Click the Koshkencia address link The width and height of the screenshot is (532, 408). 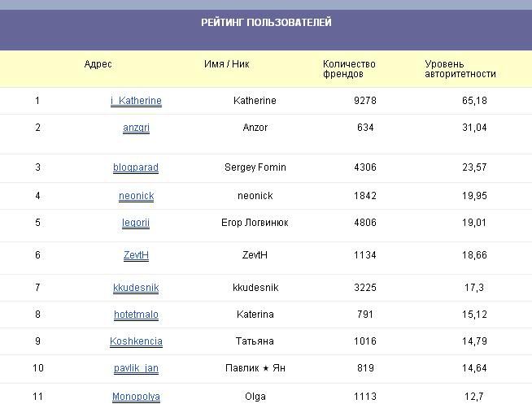[136, 341]
